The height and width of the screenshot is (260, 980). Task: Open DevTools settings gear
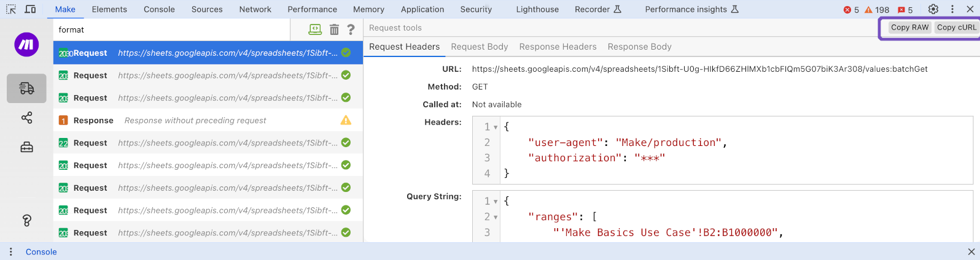pos(933,9)
